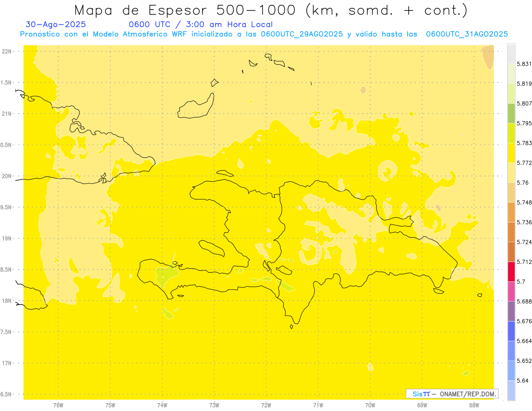The image size is (532, 411).
Task: Click the 69W longitude label
Action: point(422,405)
